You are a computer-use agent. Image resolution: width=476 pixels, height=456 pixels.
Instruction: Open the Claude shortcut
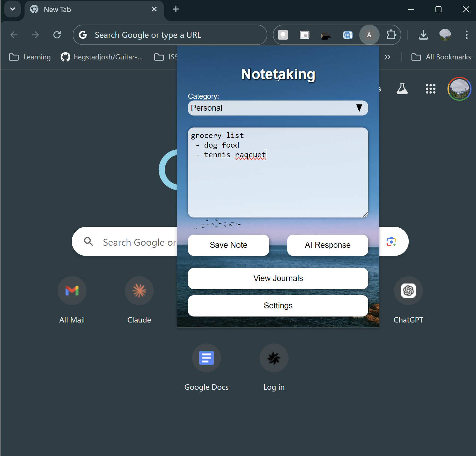139,300
